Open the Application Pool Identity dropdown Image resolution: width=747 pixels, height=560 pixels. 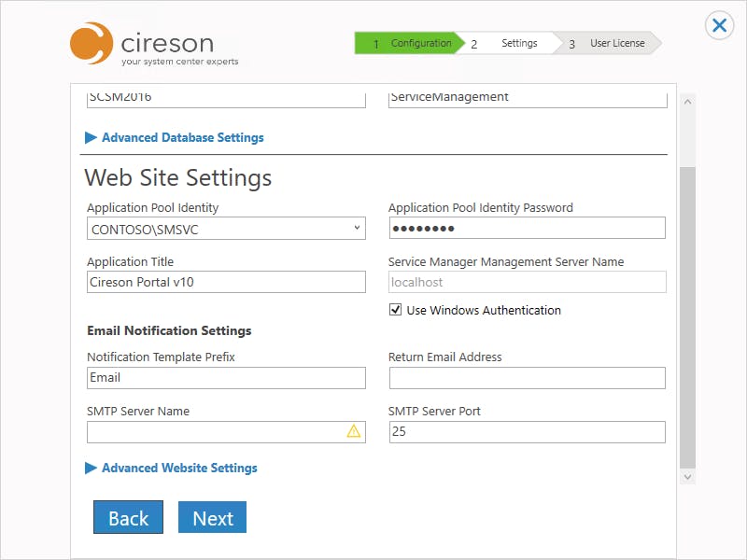pos(226,229)
